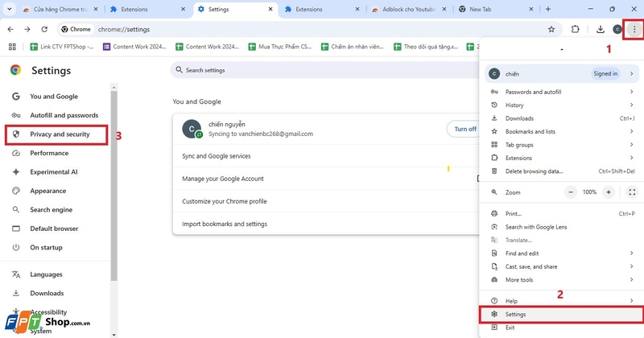Open Downloads from the Chrome menu

pos(561,118)
